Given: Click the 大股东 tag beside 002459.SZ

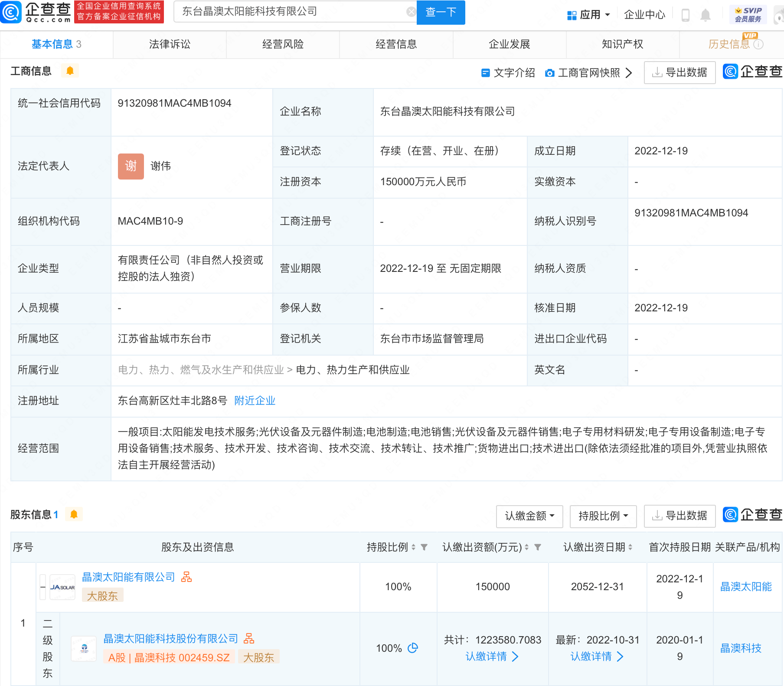Looking at the screenshot, I should point(258,657).
